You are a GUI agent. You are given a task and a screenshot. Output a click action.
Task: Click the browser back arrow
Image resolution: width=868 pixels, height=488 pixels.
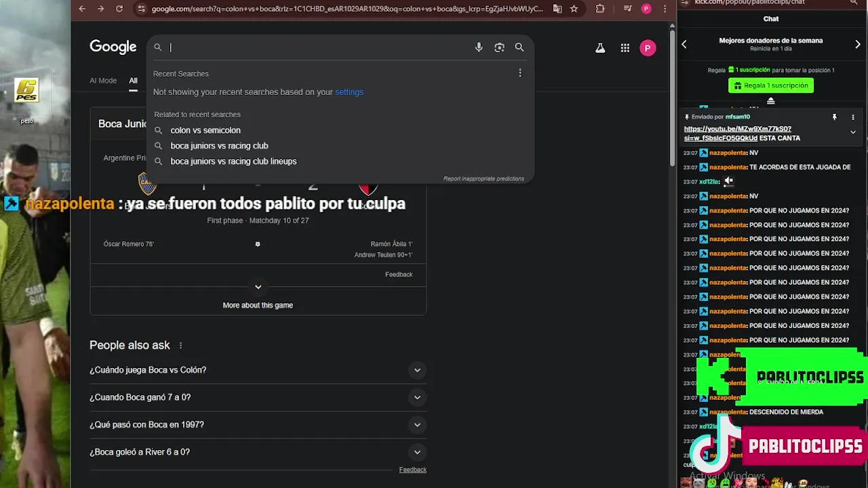(82, 9)
